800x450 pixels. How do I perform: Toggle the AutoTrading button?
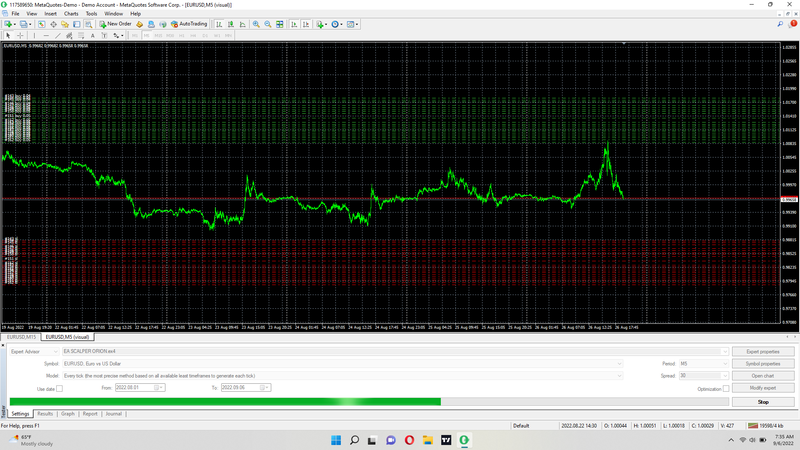pos(192,23)
